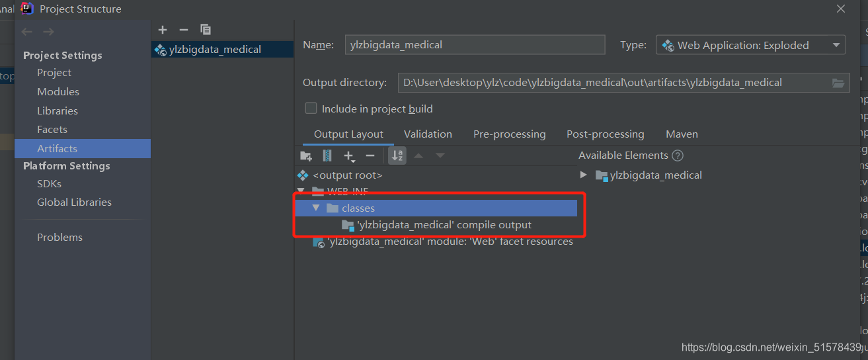The width and height of the screenshot is (868, 360).
Task: Click the remove artifact minus icon
Action: coord(184,30)
